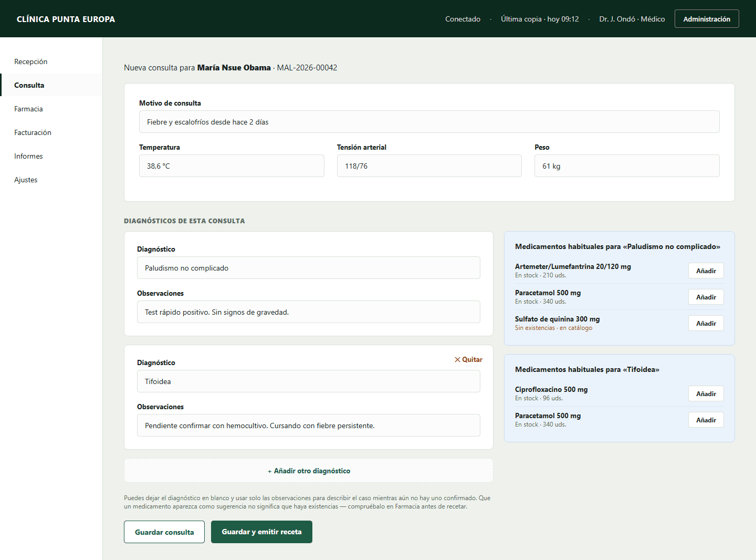This screenshot has height=560, width=756.
Task: Click the Última copia hoy 09:12 text
Action: pos(540,19)
